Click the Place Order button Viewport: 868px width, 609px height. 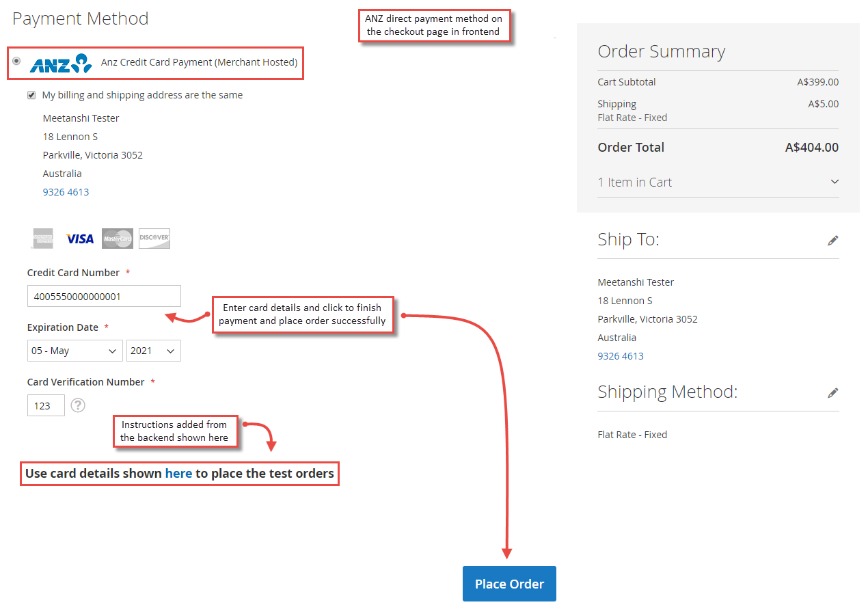tap(508, 584)
